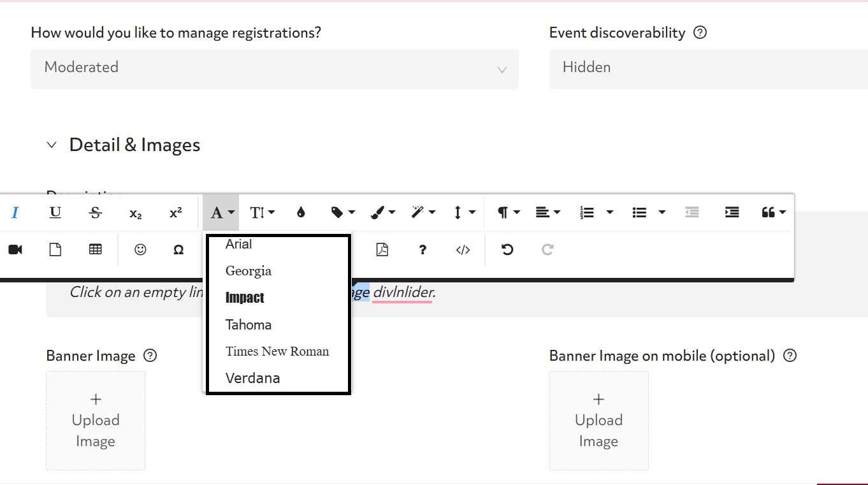Viewport: 868px width, 485px height.
Task: Apply underline formatting
Action: (x=55, y=212)
